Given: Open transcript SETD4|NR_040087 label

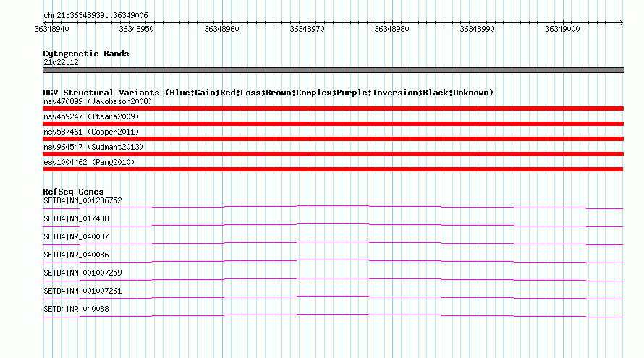Looking at the screenshot, I should (76, 237).
